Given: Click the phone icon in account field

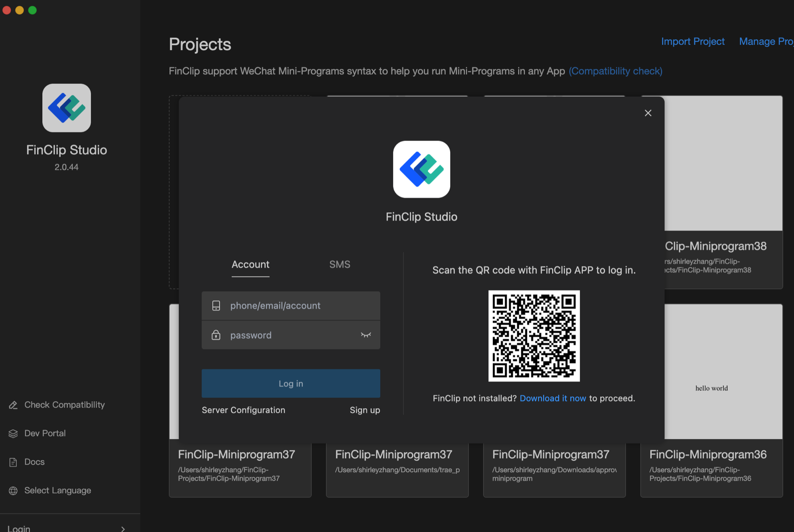Looking at the screenshot, I should 216,306.
